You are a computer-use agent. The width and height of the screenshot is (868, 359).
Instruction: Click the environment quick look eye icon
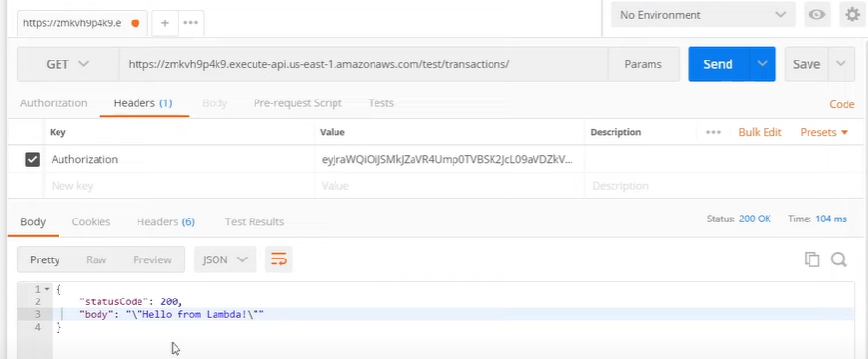coord(816,15)
